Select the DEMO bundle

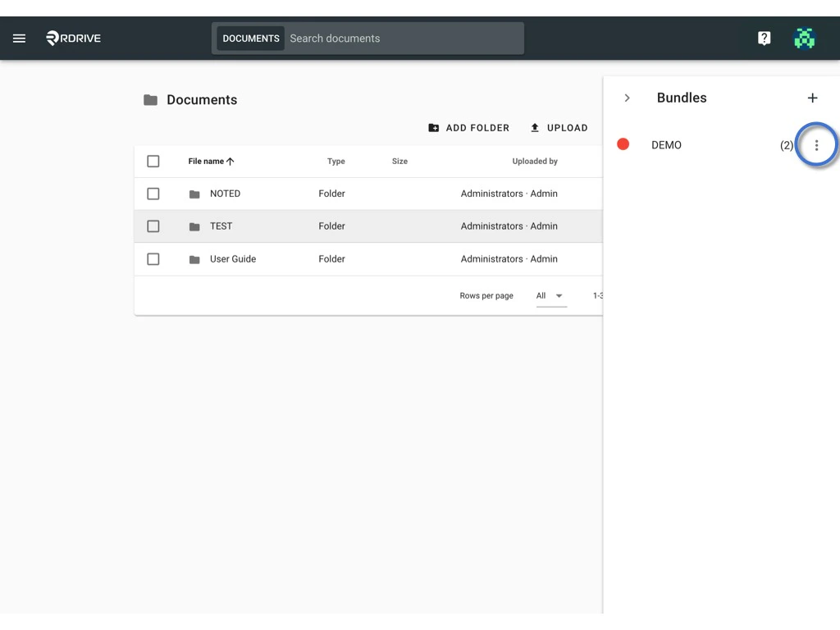pyautogui.click(x=666, y=145)
